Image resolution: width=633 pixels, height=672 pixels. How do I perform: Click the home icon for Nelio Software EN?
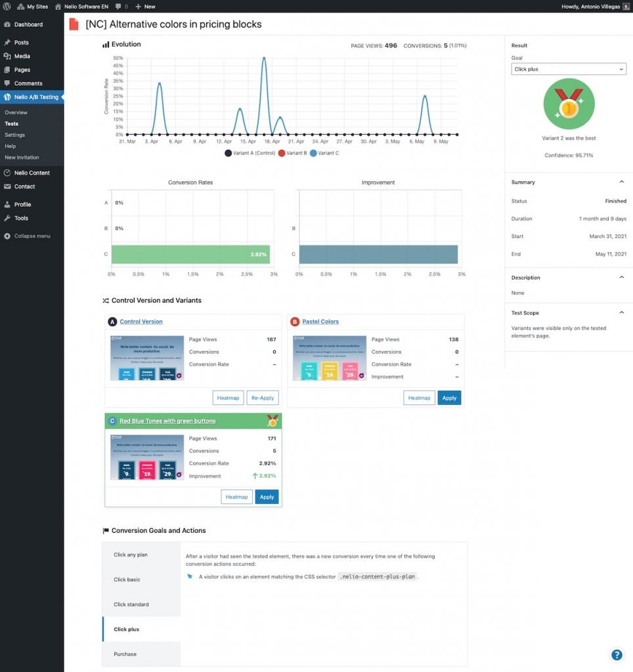coord(58,7)
